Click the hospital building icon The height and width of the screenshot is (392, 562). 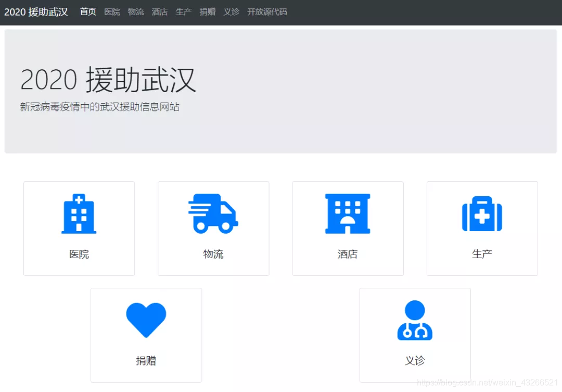point(79,214)
